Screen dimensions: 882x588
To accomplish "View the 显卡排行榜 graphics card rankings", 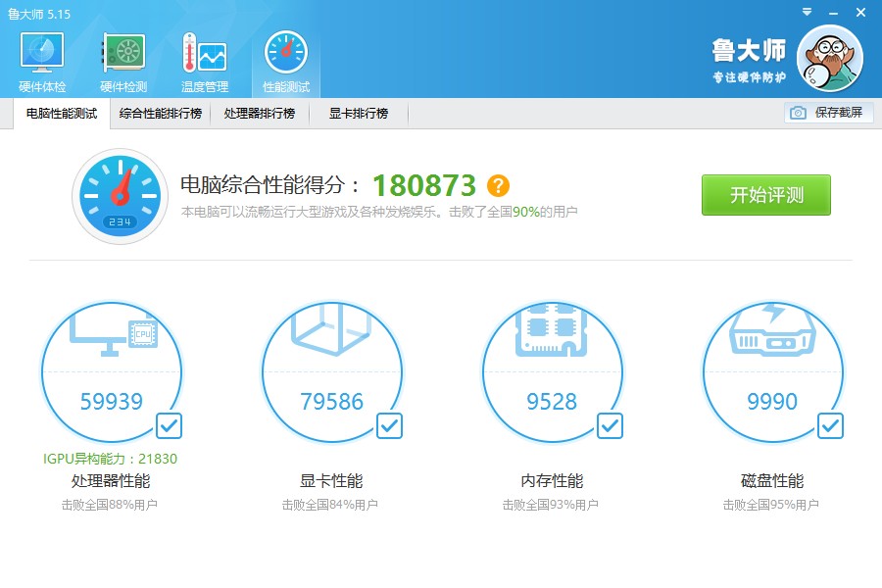I will [360, 113].
